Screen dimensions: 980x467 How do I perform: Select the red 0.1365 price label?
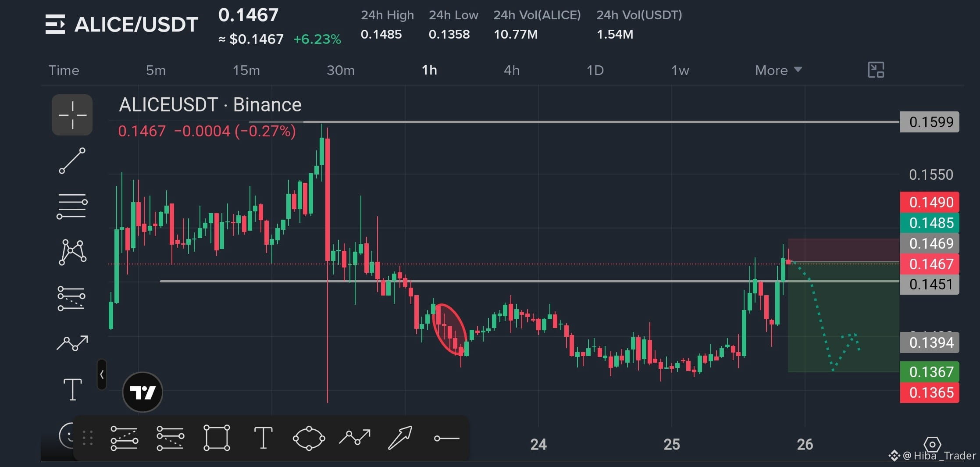[930, 392]
